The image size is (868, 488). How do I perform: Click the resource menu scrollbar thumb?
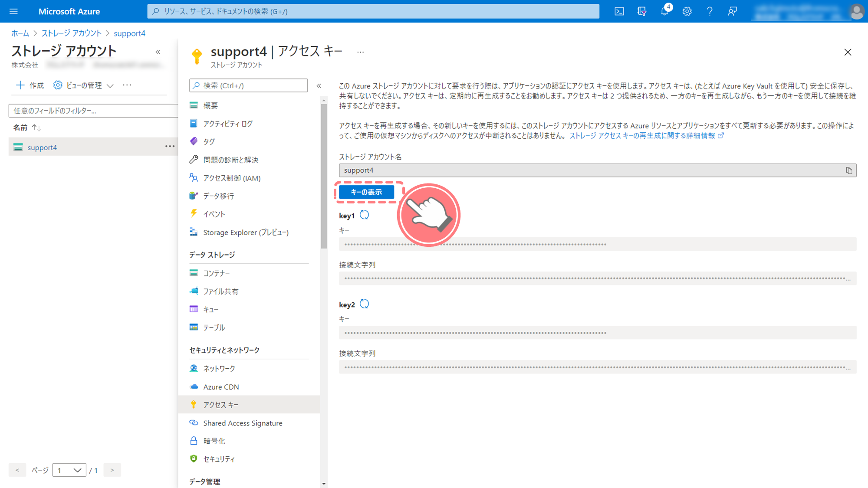pos(324,176)
